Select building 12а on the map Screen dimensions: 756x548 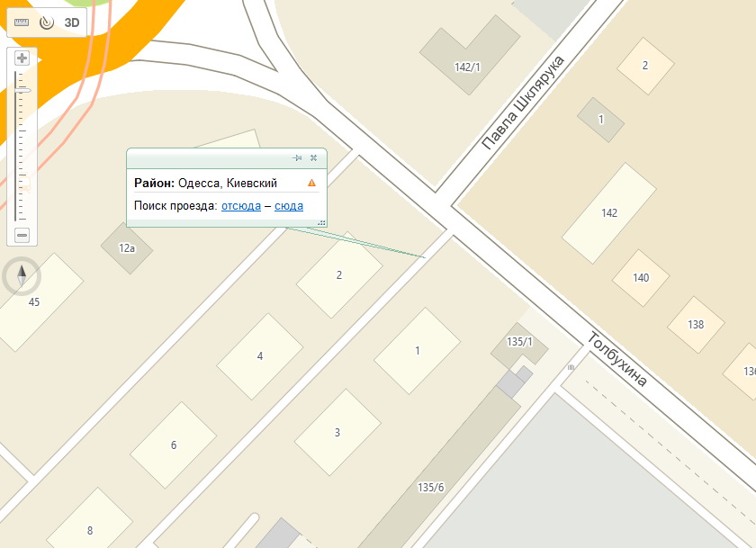pyautogui.click(x=127, y=248)
